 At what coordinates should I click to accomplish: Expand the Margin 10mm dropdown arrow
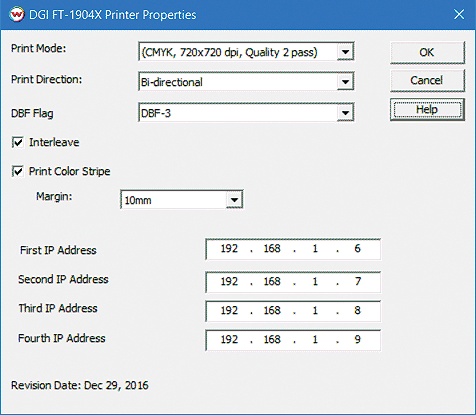234,200
